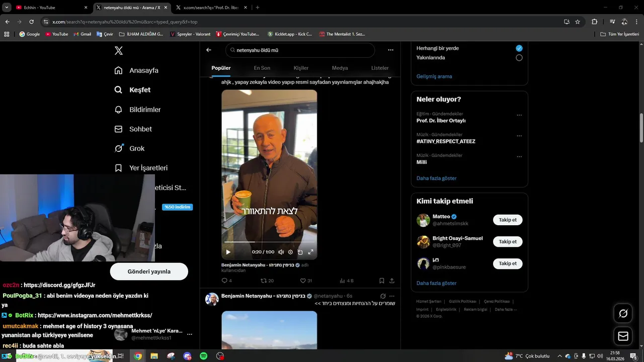
Task: Open more options for #ATINY_RESPECT_ATEEZ trend
Action: pyautogui.click(x=519, y=136)
